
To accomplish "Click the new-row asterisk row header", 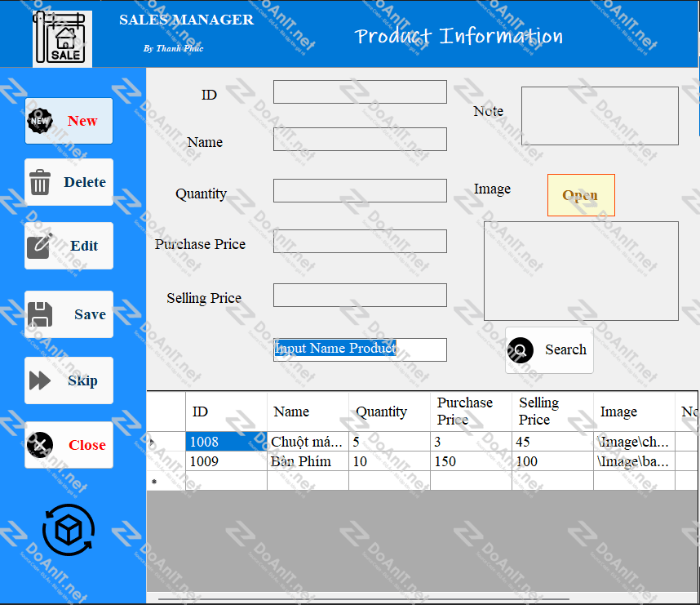I will [x=166, y=481].
